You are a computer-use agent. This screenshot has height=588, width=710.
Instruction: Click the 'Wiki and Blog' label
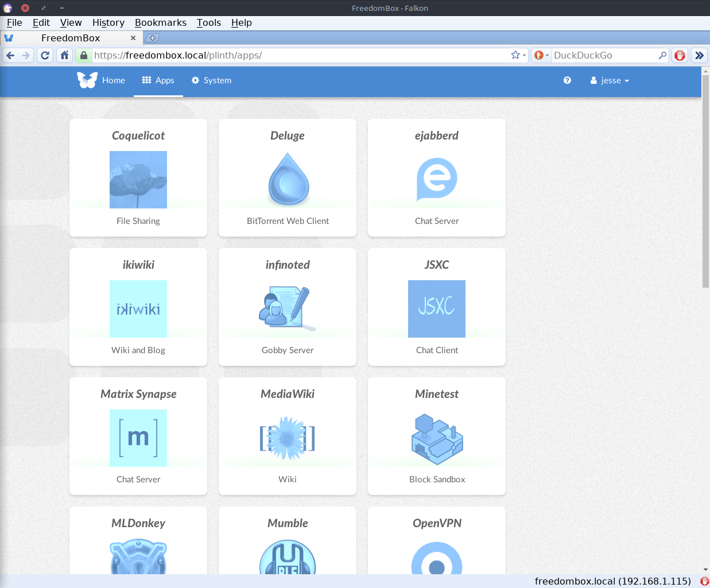[x=138, y=350]
